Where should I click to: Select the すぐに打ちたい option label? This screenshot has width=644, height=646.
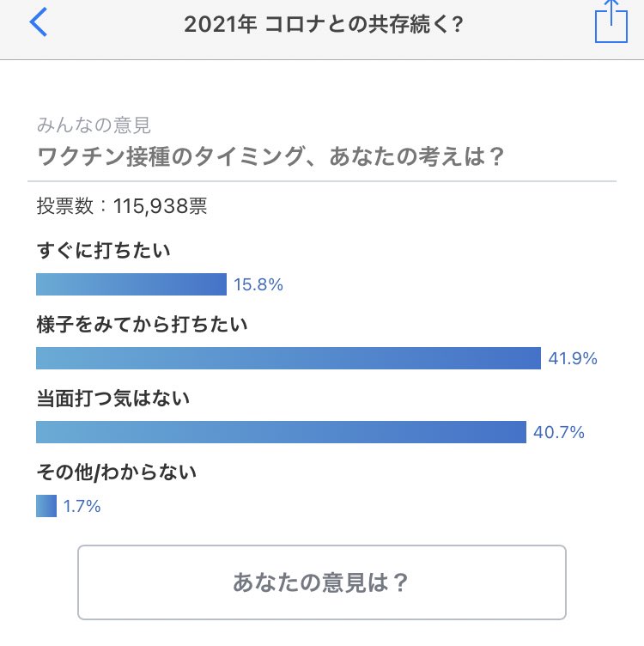pos(103,251)
